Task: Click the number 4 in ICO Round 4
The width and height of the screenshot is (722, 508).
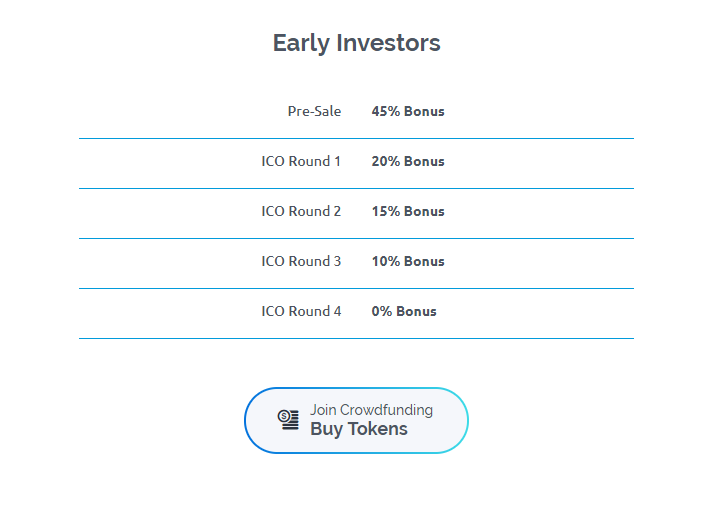Action: (338, 311)
